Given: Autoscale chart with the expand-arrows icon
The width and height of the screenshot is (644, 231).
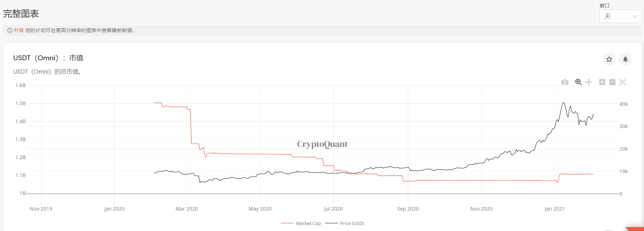Looking at the screenshot, I should [x=622, y=82].
